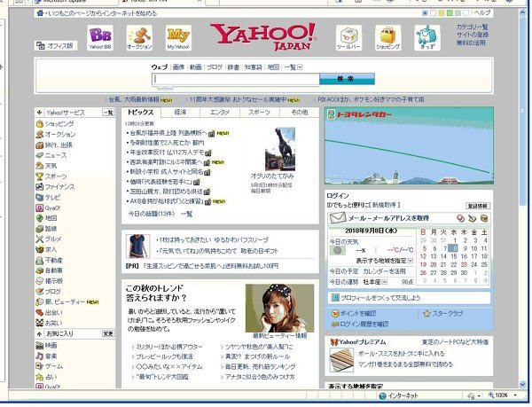Click the ショッピング sidebar icon
532x407 pixels.
coord(40,124)
